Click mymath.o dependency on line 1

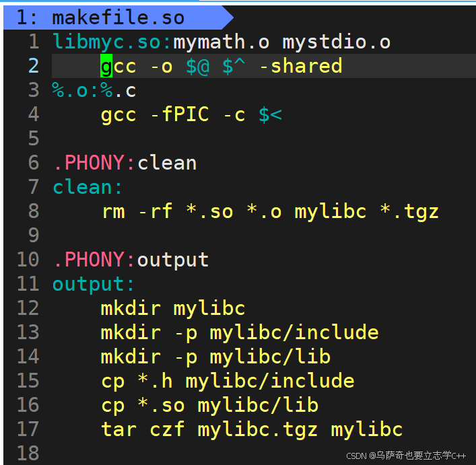pos(222,42)
